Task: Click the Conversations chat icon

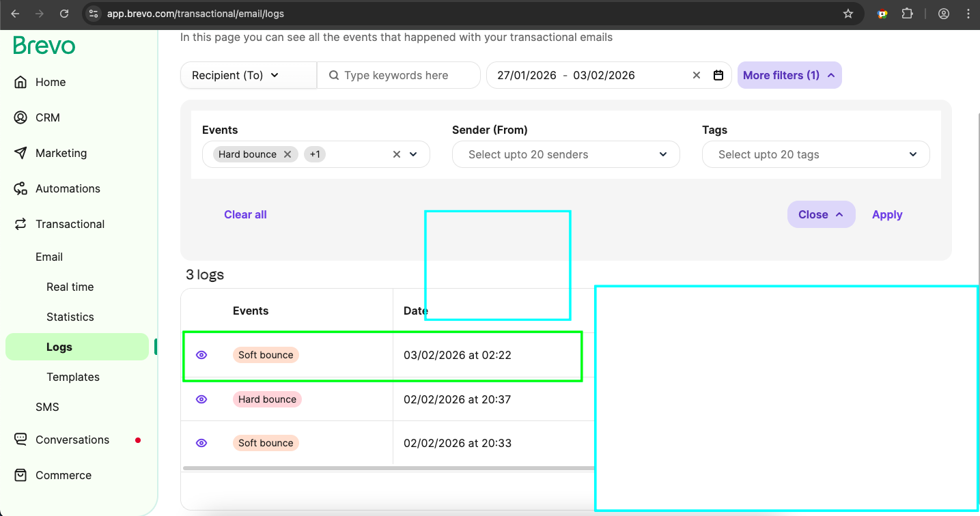Action: point(20,440)
